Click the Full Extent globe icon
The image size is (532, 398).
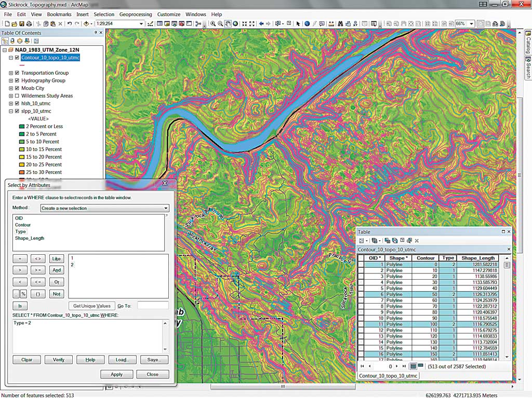235,24
